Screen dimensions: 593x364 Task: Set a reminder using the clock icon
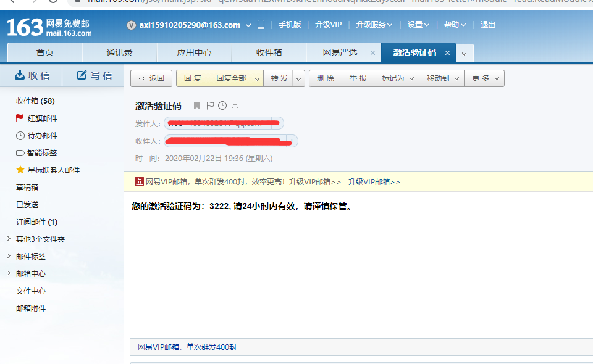point(222,105)
